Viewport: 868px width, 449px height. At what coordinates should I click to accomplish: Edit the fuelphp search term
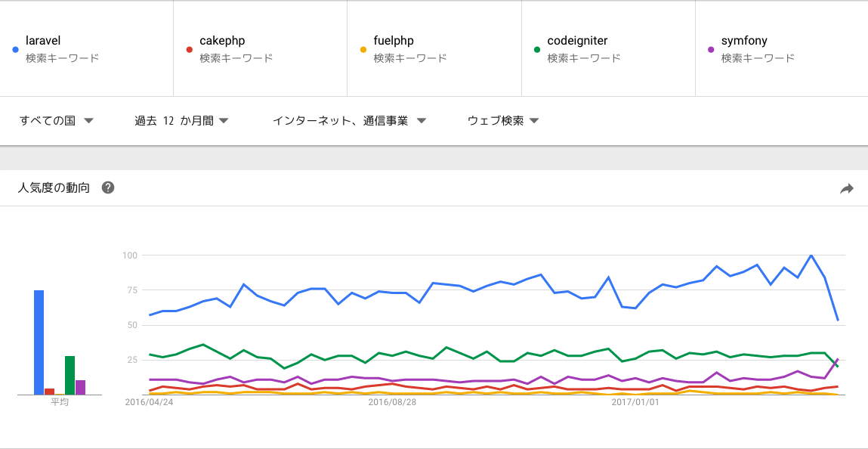(394, 40)
